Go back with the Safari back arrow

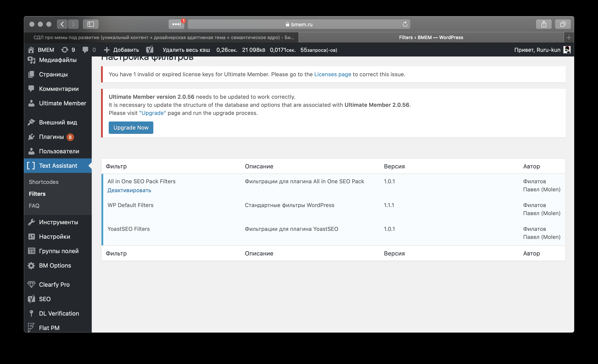62,24
